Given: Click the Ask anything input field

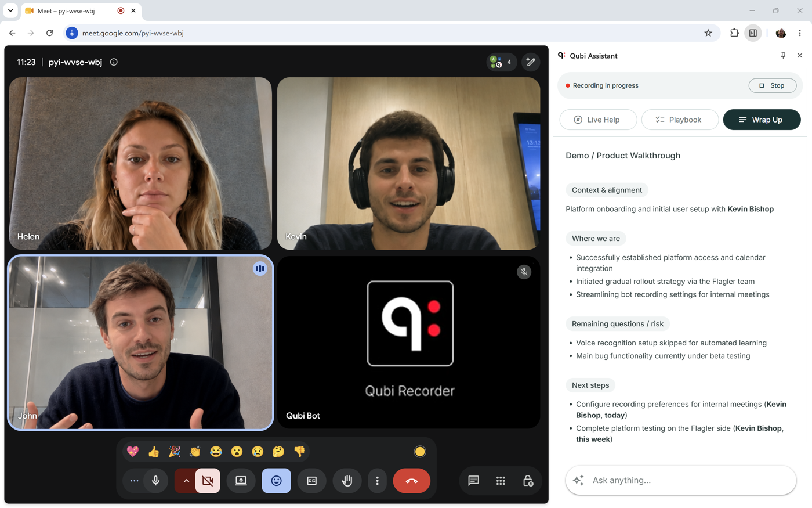Looking at the screenshot, I should (x=680, y=480).
